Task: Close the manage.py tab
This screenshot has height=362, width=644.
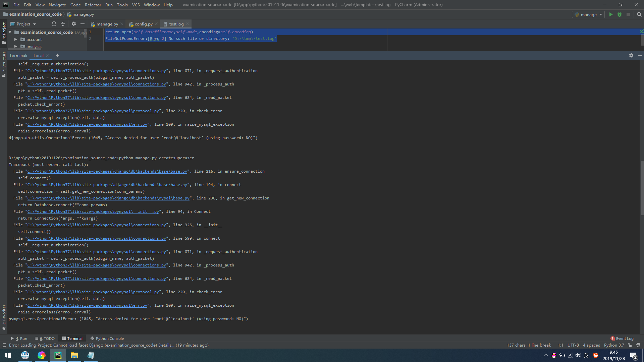Action: (122, 24)
